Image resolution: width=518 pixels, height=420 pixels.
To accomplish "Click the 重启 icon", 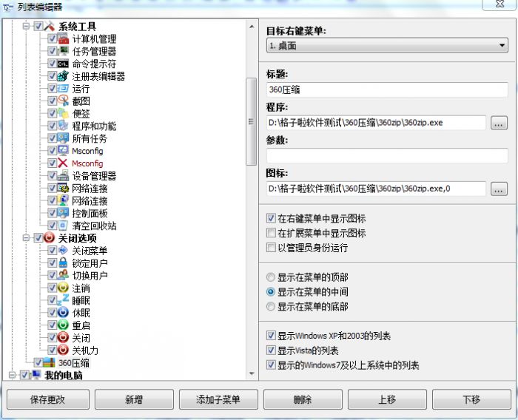I will tap(64, 325).
